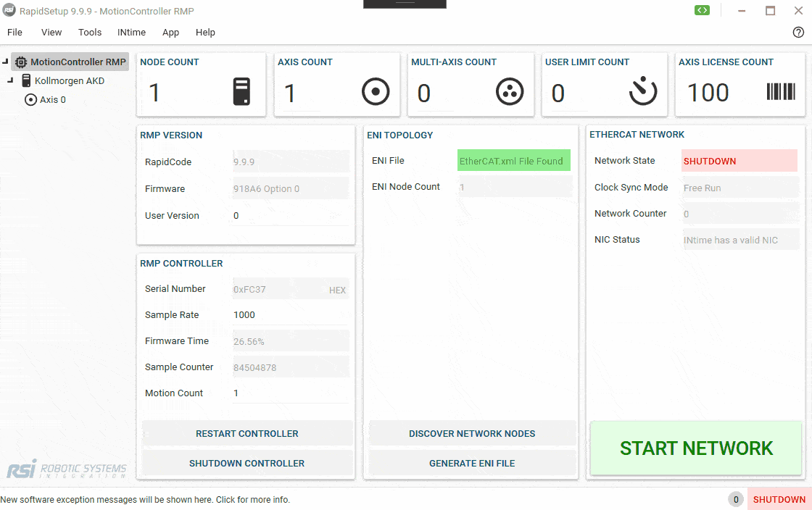Click the User Limit Count timer icon

click(643, 91)
